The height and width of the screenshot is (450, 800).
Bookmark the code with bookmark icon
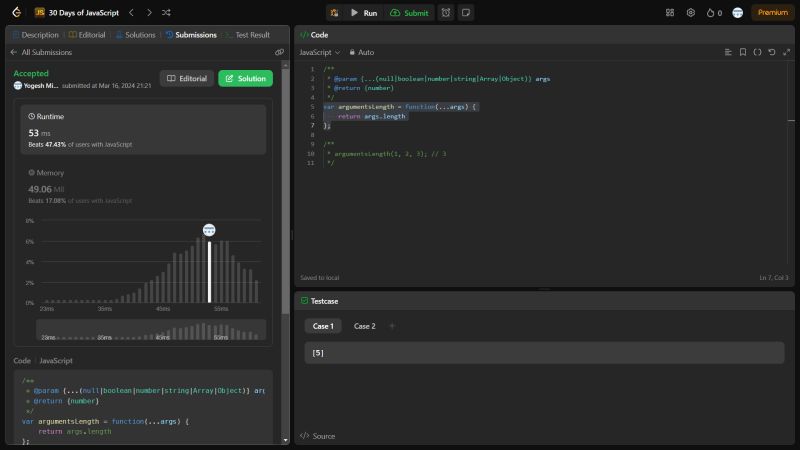743,52
